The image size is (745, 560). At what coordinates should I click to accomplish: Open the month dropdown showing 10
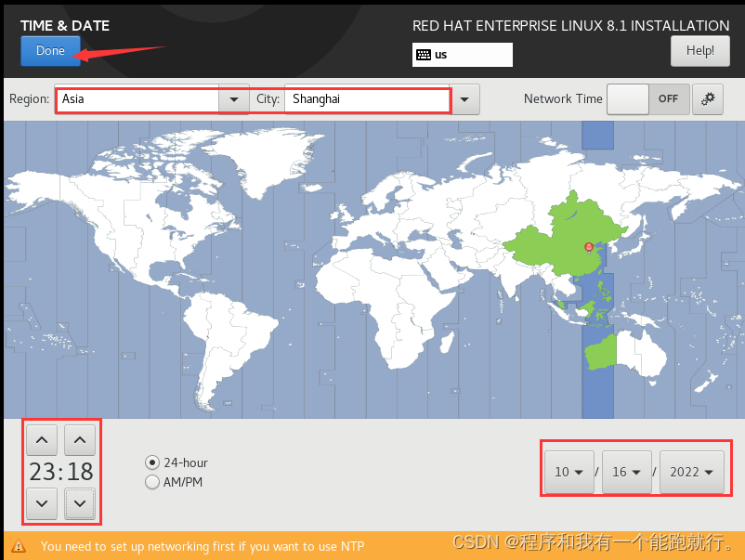[569, 472]
